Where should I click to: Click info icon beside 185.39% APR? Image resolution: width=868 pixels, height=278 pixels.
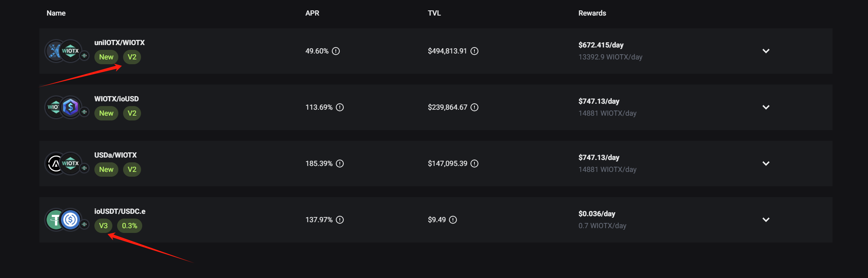click(x=340, y=164)
